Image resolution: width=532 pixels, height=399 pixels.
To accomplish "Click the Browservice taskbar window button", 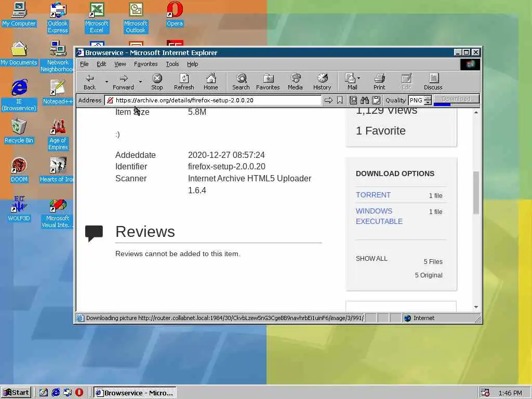I will [x=135, y=393].
